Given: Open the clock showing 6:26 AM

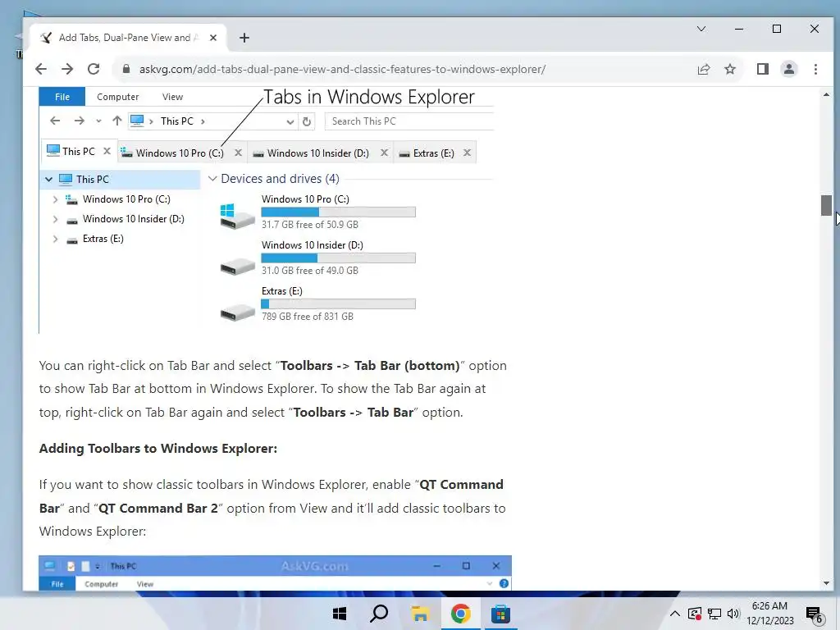Looking at the screenshot, I should pos(769,614).
